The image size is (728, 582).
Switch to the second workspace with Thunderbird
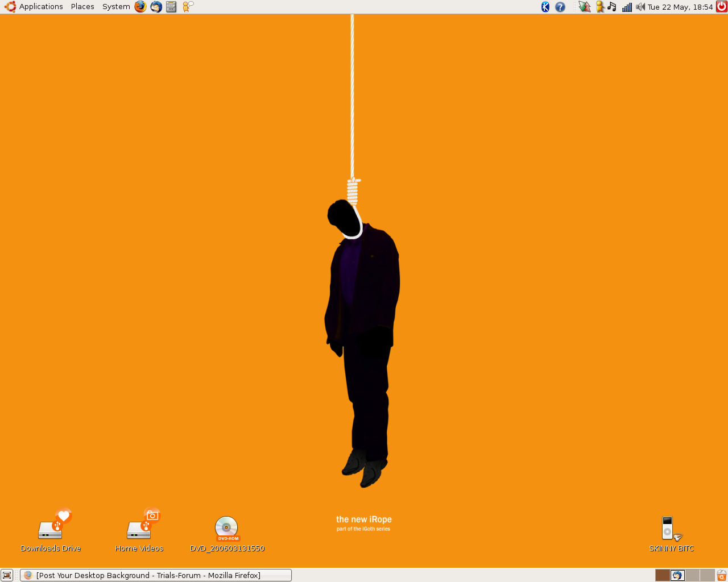pos(677,575)
